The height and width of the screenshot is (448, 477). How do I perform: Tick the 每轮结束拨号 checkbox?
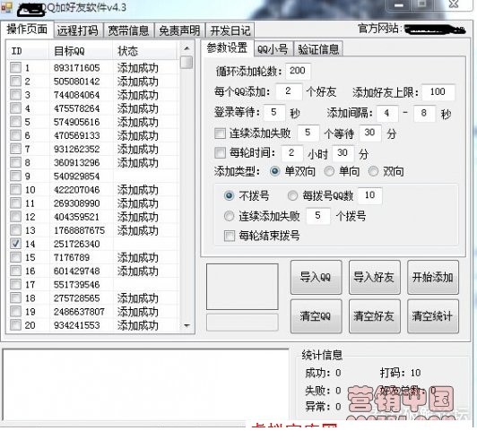pos(230,236)
